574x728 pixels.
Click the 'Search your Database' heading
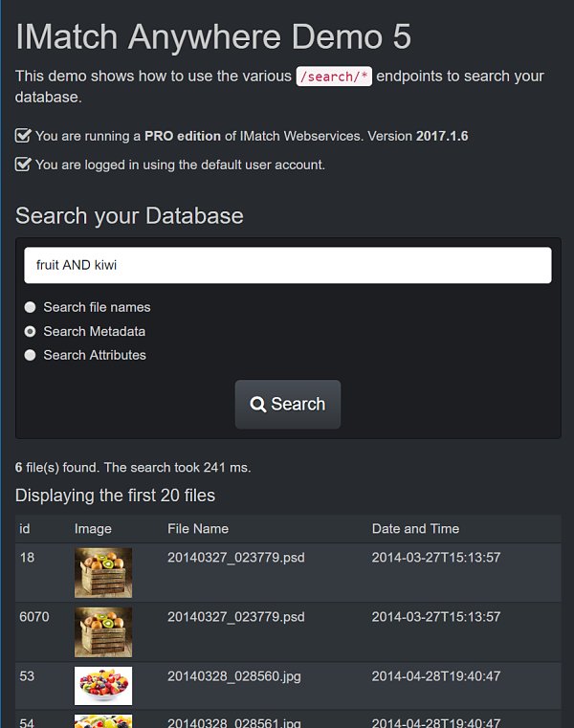(x=129, y=216)
